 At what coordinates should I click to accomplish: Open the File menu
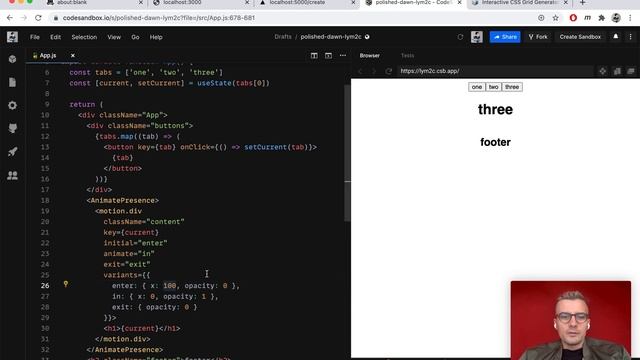click(x=35, y=37)
